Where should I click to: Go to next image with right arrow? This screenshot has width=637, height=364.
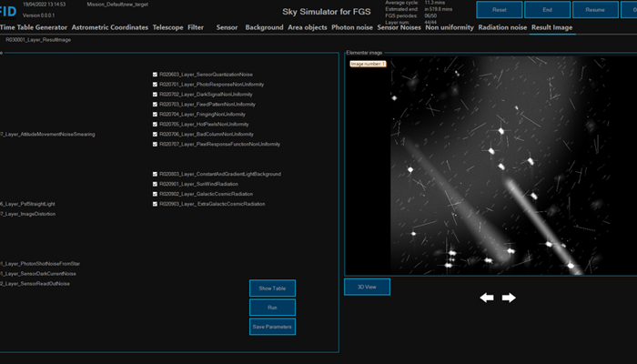509,298
